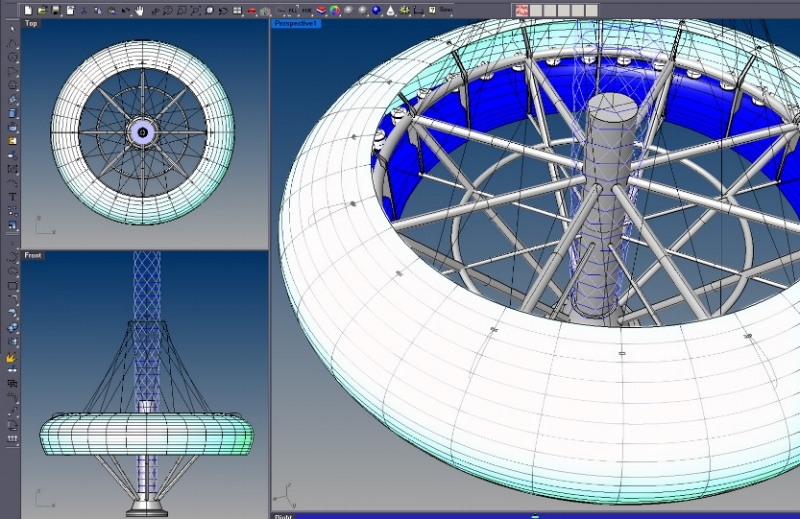Click the yellow Explode icon in left sidebar
This screenshot has width=800, height=519.
coord(12,357)
